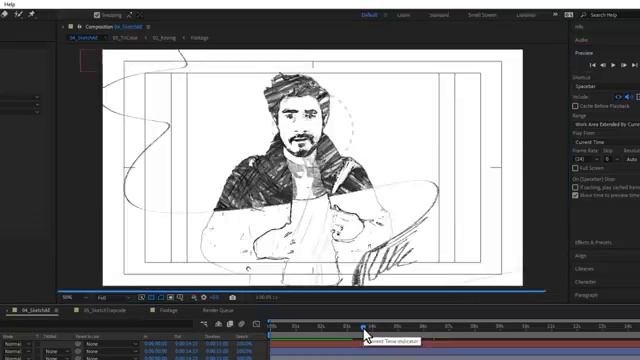Enable Cache Before Playback checkbox
Image resolution: width=640 pixels, height=360 pixels.
coord(575,106)
